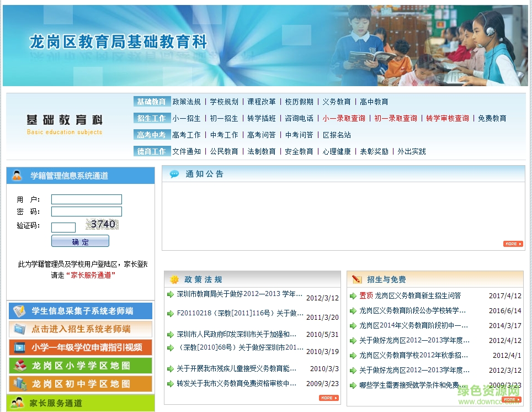Viewport: 532px width, 412px height.
Task: Open the 德育工作 menu category
Action: tap(151, 151)
